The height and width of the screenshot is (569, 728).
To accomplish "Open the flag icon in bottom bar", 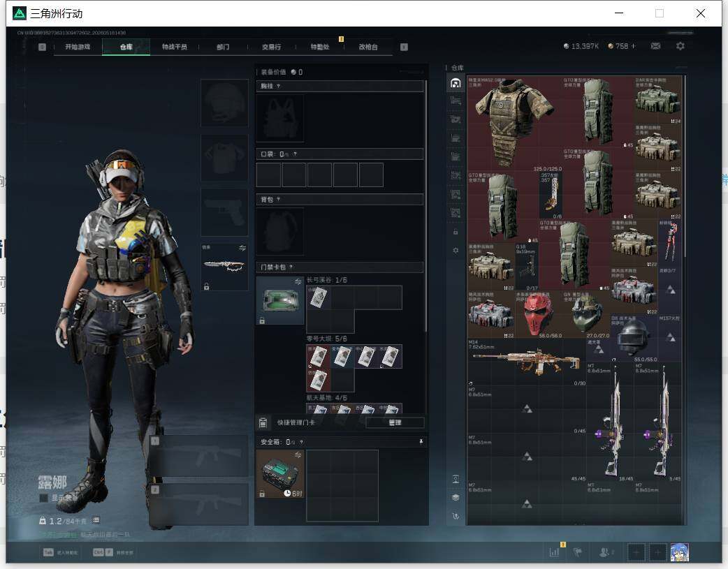I will (578, 552).
